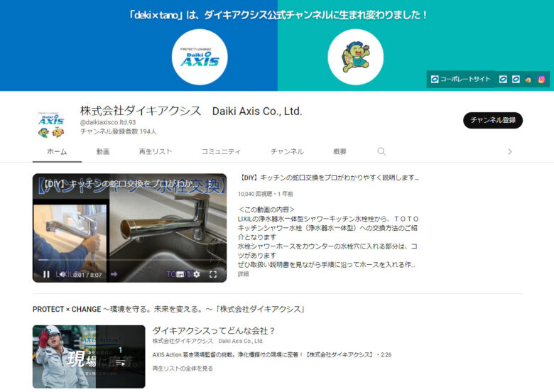Open the PROTECT × CHANGE section heading
This screenshot has width=554, height=392.
point(168,310)
